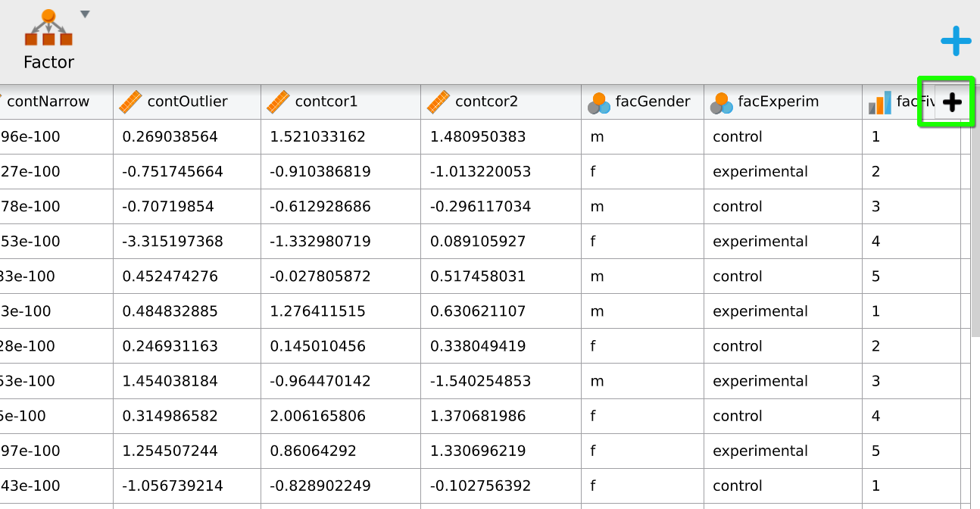
Task: Expand the Factor menu dropdown arrow
Action: click(x=85, y=14)
